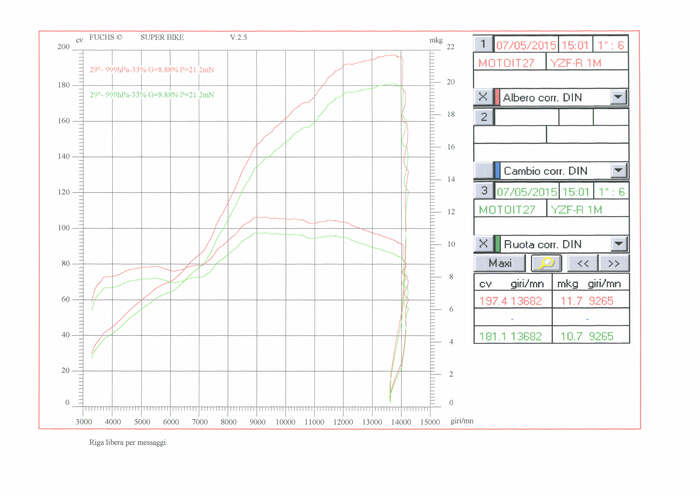This screenshot has width=700, height=495.
Task: Click the red color swatch beside Albero
Action: point(497,97)
